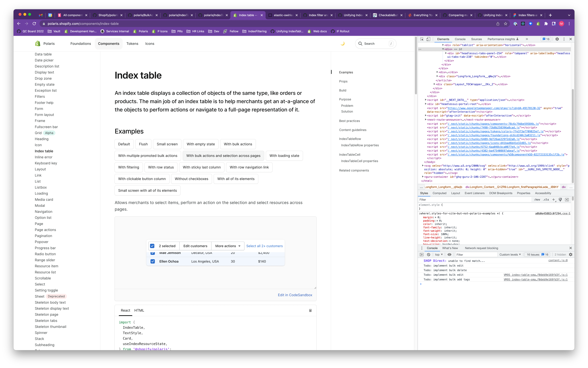588x368 pixels.
Task: Open the More actions dropdown
Action: click(228, 246)
